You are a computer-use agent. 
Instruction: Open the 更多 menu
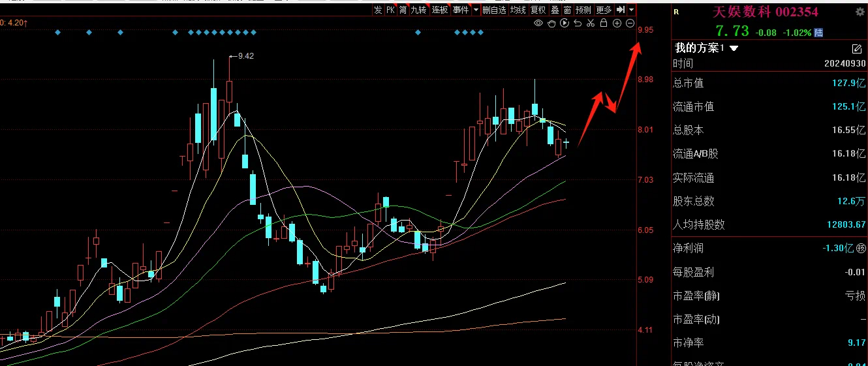[x=604, y=10]
